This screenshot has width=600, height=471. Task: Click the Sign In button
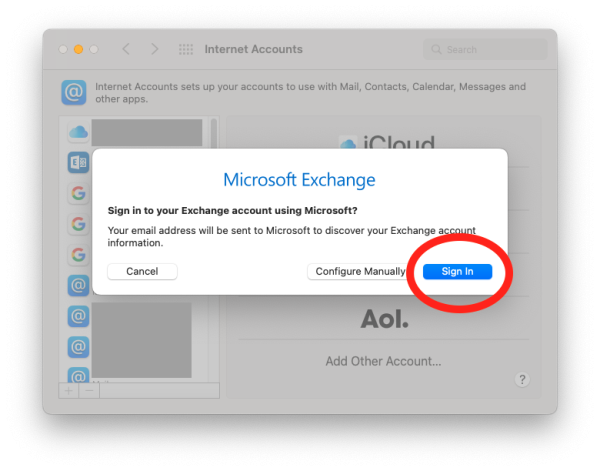click(457, 271)
